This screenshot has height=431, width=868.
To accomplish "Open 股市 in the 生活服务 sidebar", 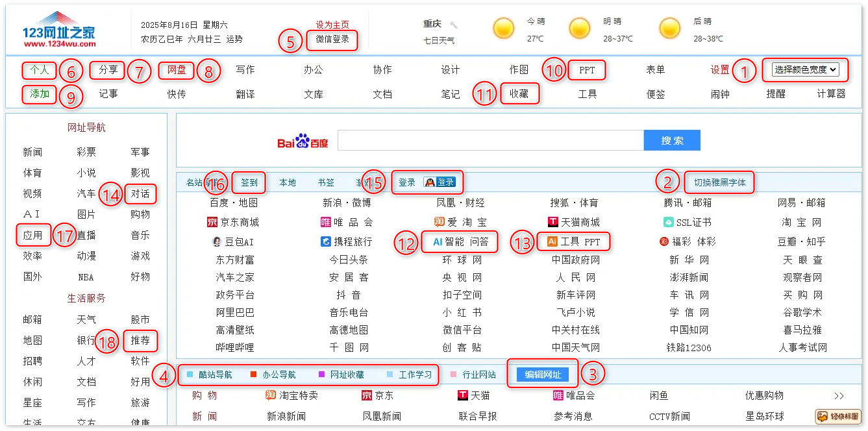I will (x=140, y=319).
